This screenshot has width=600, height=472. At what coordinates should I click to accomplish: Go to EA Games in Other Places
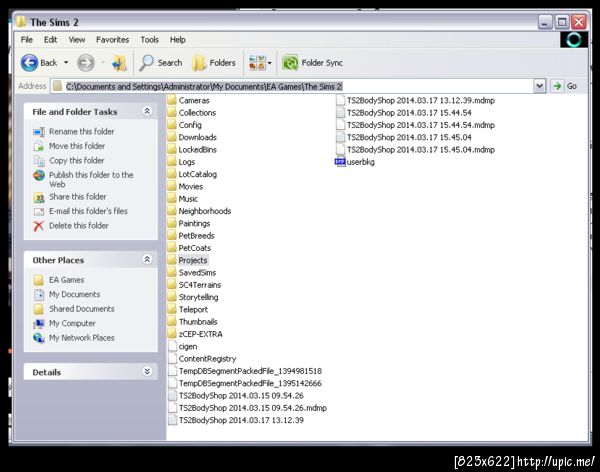tap(59, 280)
